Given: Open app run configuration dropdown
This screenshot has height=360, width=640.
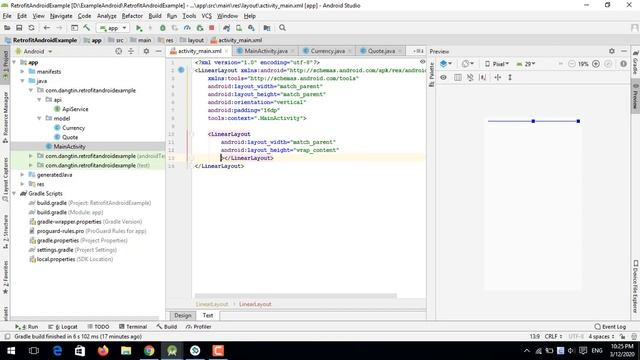Looking at the screenshot, I should (x=113, y=28).
